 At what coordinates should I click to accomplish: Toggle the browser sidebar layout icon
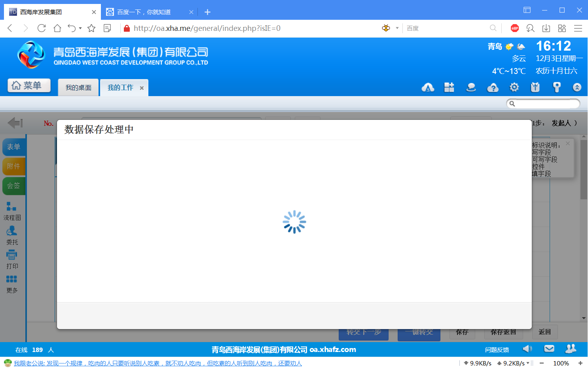[527, 10]
